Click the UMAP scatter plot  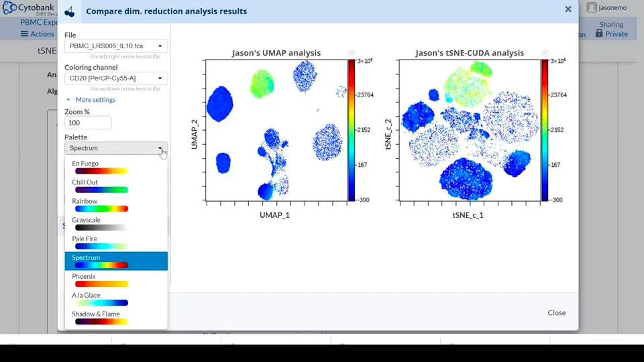276,131
